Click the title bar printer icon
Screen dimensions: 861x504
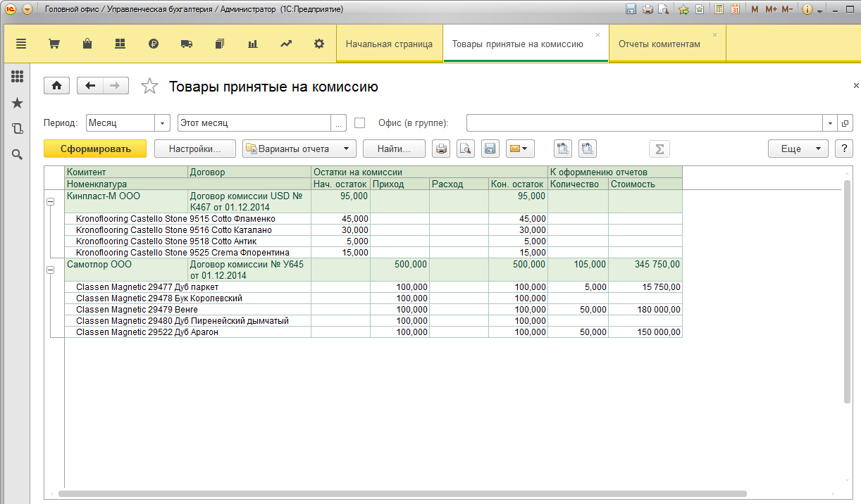[647, 10]
